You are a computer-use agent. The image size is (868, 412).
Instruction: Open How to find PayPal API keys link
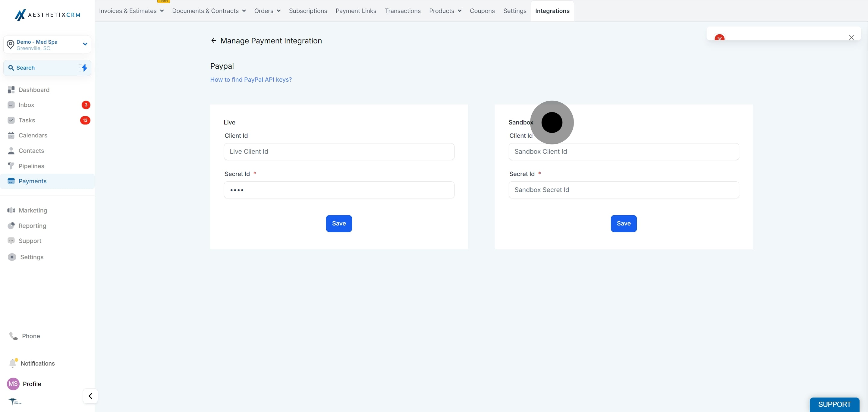click(x=251, y=80)
